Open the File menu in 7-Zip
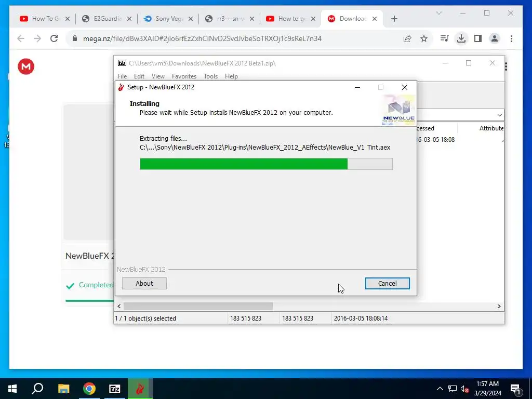 coord(122,76)
